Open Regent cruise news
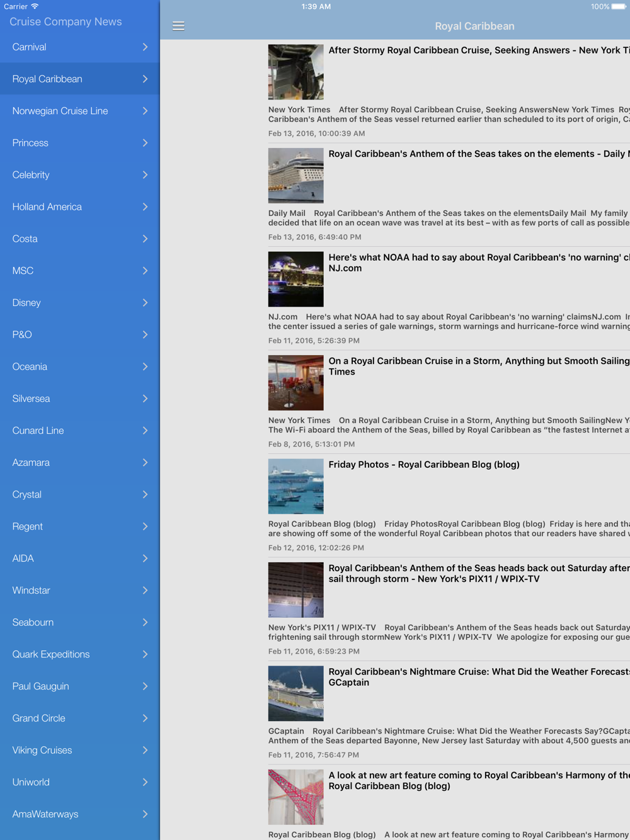This screenshot has height=840, width=630. pyautogui.click(x=80, y=526)
